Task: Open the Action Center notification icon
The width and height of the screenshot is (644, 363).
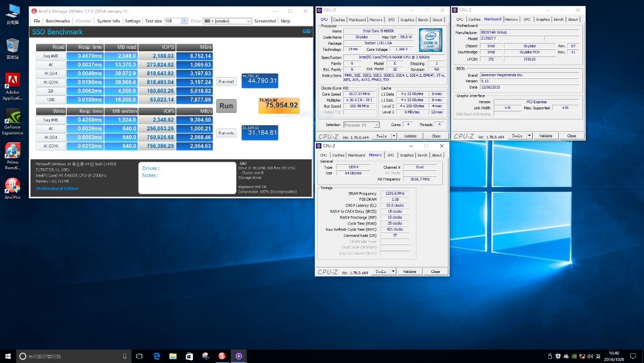Action: click(634, 356)
